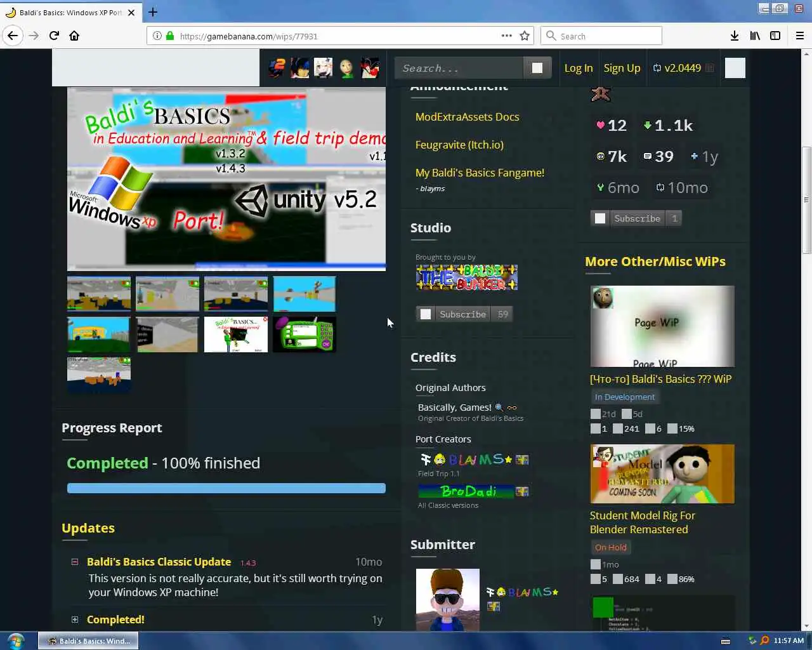Open the yellow school bus thumbnail
This screenshot has width=812, height=650.
click(x=98, y=334)
